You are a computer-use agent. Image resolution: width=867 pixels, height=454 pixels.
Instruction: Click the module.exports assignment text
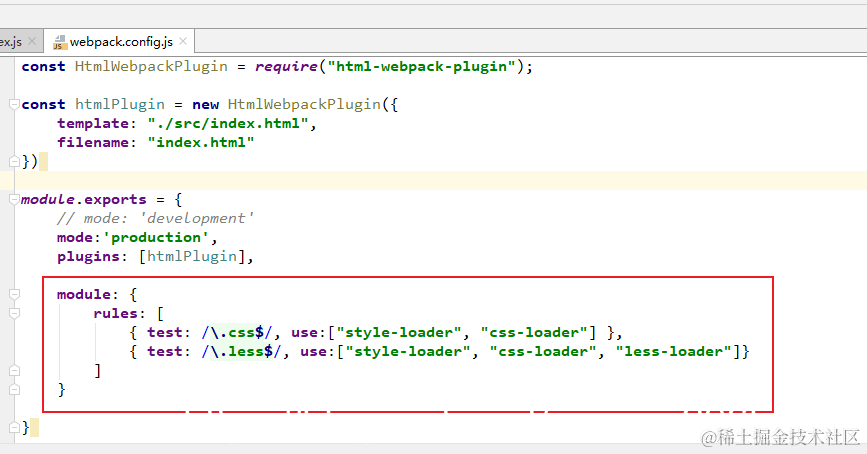tap(83, 199)
